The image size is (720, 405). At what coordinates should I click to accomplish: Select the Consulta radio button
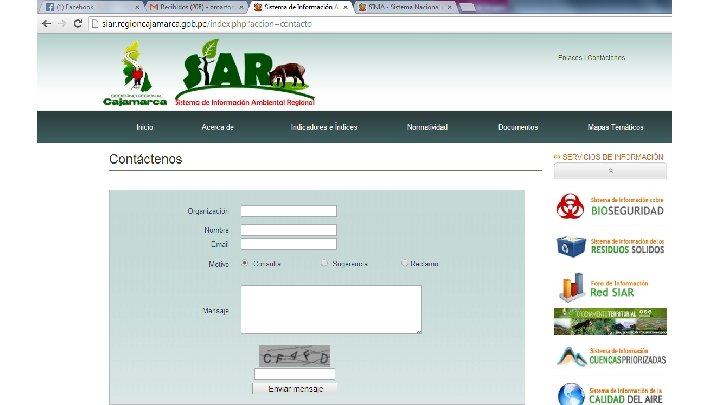point(245,264)
